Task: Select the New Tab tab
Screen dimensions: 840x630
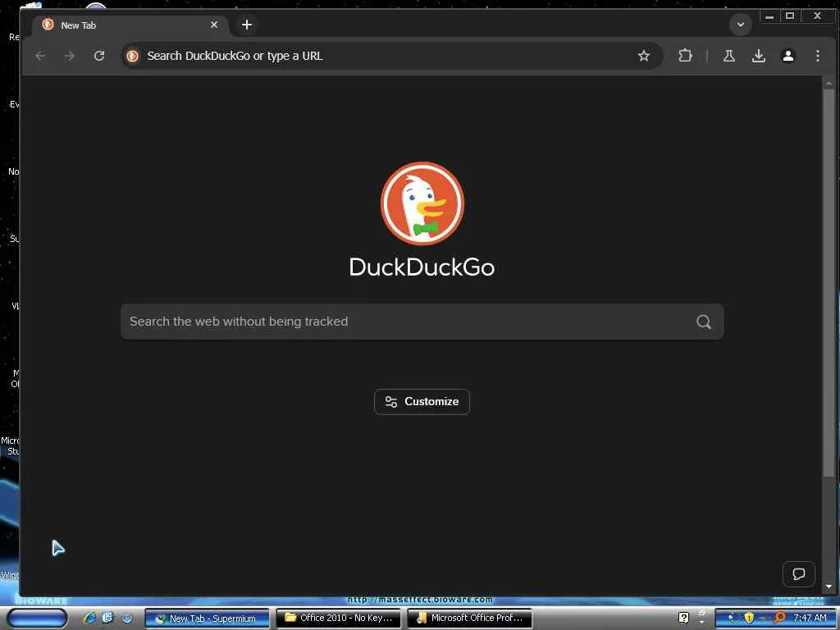Action: click(x=130, y=25)
